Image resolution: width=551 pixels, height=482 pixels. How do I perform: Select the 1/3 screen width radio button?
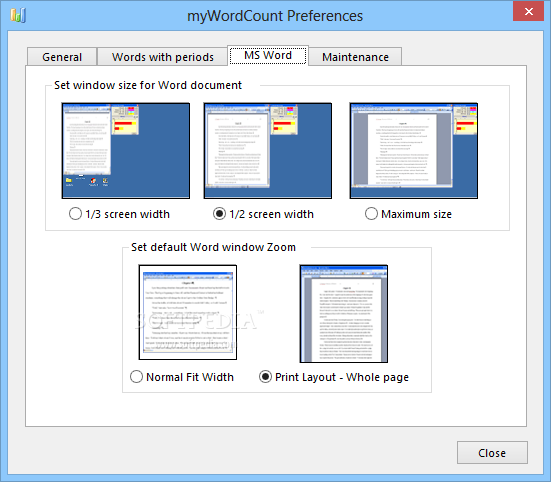[x=75, y=214]
